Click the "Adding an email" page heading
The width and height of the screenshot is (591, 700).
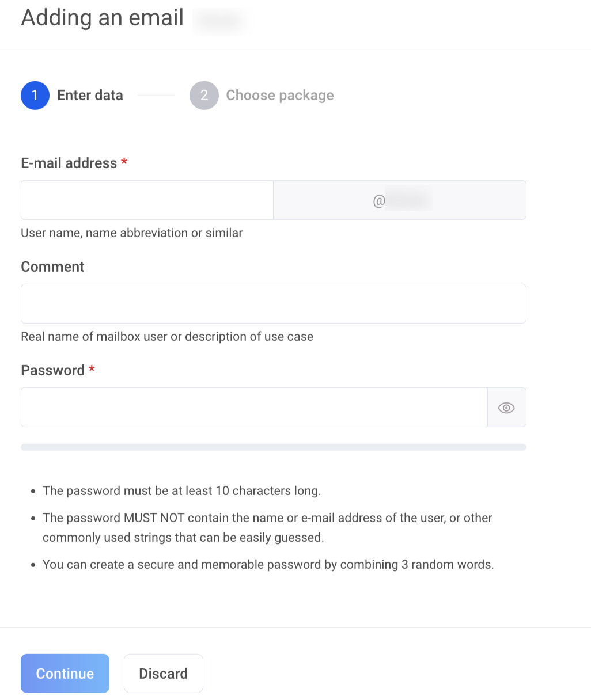103,18
